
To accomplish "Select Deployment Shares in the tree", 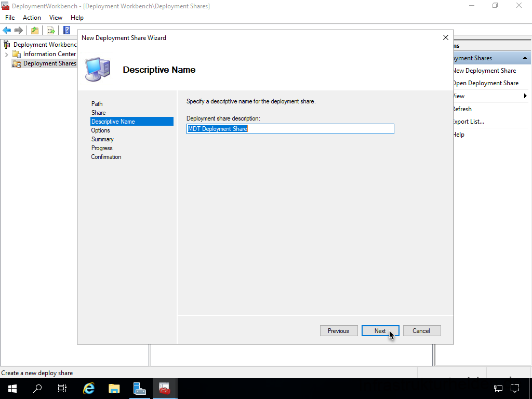I will (x=49, y=63).
